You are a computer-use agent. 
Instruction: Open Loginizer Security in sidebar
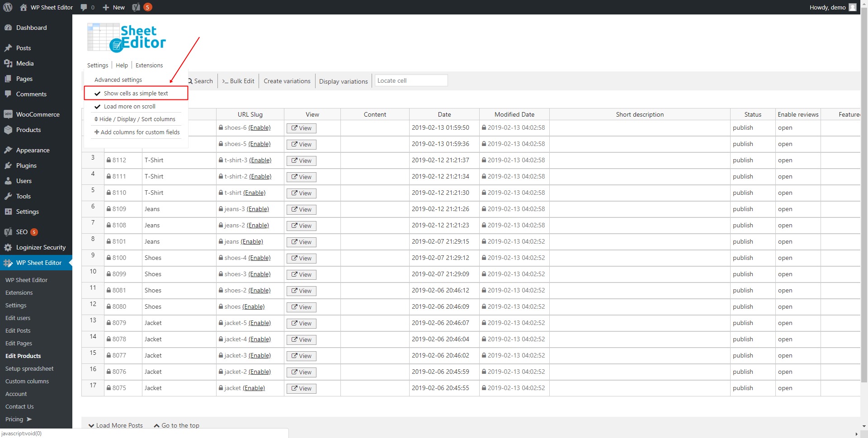coord(41,247)
